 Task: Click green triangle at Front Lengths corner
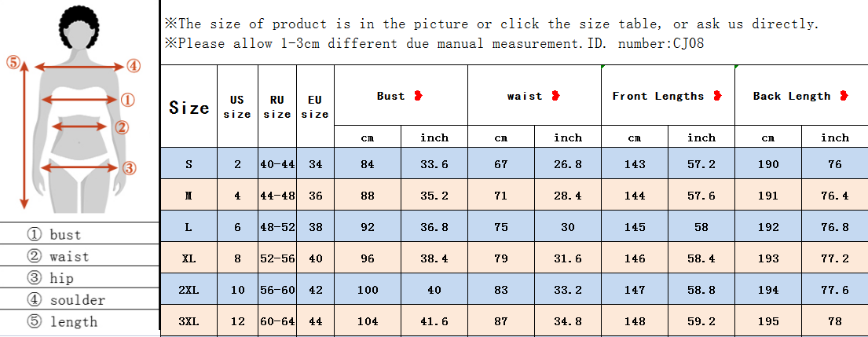pyautogui.click(x=603, y=68)
